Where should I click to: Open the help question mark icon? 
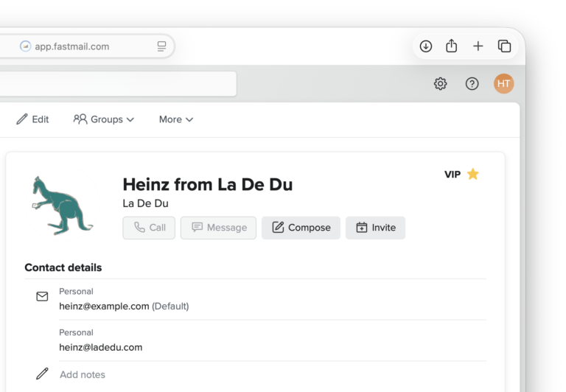pos(472,84)
